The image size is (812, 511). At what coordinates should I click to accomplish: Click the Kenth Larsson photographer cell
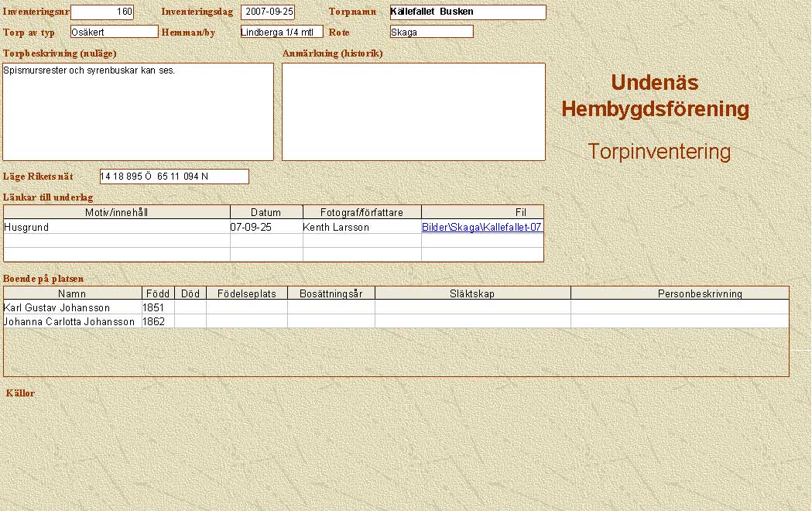coord(361,227)
